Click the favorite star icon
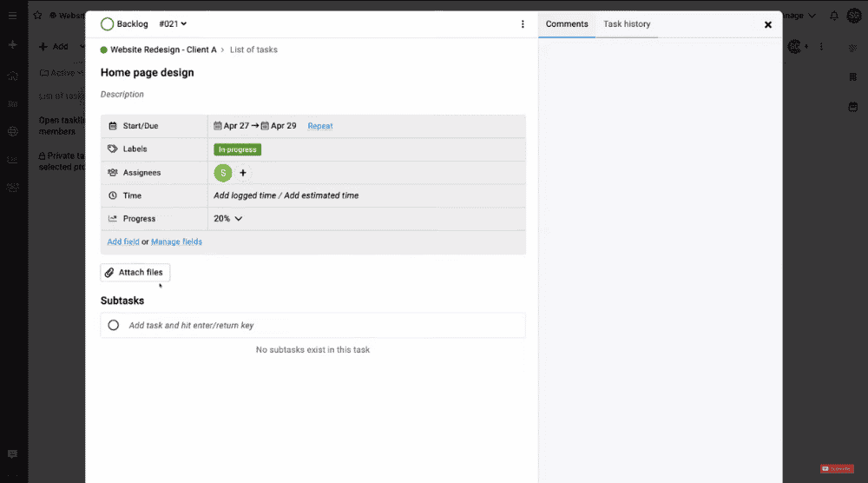This screenshot has width=868, height=483. click(37, 16)
